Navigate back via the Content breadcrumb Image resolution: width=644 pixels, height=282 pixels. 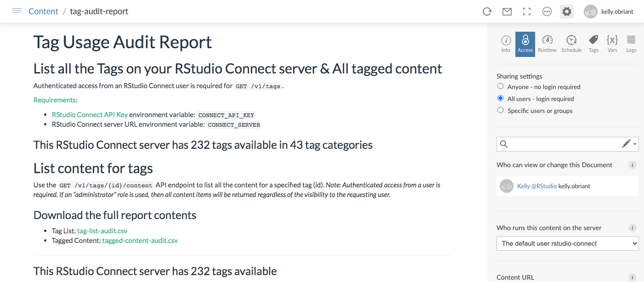(x=43, y=11)
